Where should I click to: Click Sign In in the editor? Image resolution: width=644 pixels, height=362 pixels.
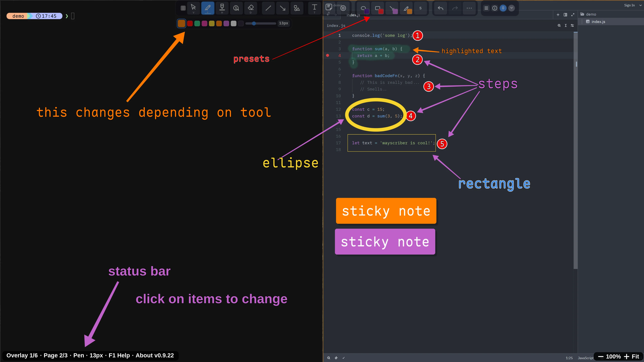(x=629, y=5)
